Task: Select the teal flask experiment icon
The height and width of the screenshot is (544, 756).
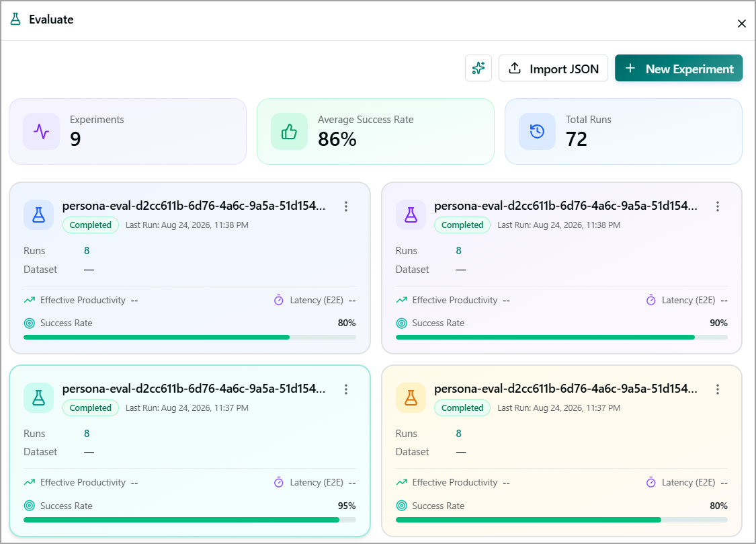Action: (38, 397)
